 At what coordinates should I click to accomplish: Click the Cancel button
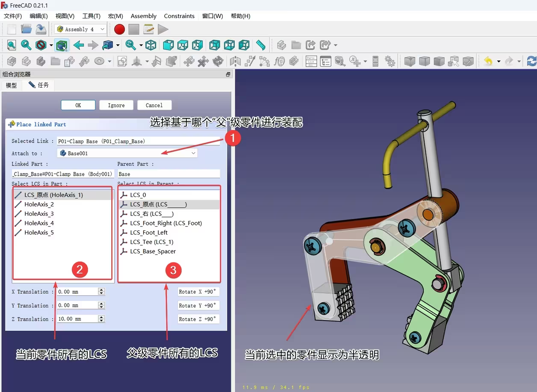(154, 105)
